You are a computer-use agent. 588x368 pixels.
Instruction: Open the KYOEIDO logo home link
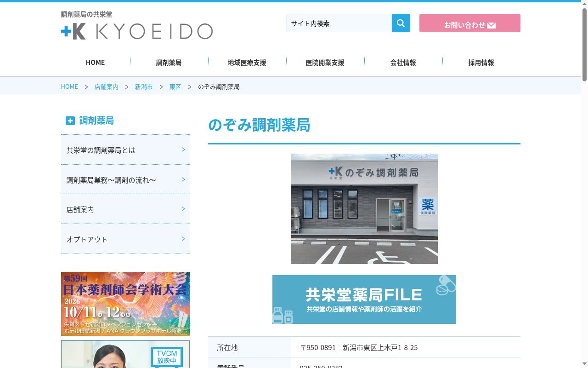coord(137,31)
